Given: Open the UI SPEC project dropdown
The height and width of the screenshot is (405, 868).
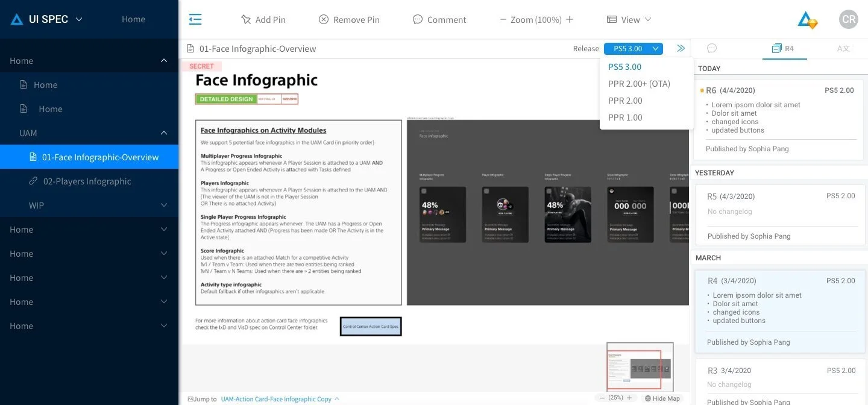Looking at the screenshot, I should click(x=47, y=19).
